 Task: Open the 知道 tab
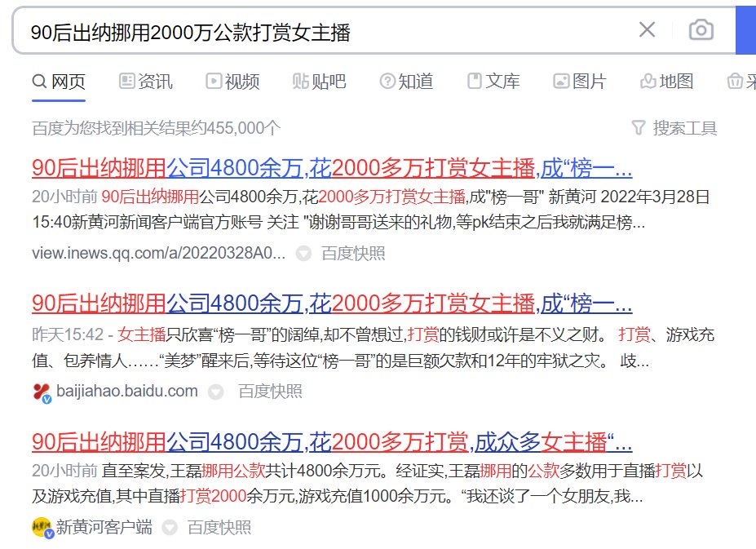[406, 81]
